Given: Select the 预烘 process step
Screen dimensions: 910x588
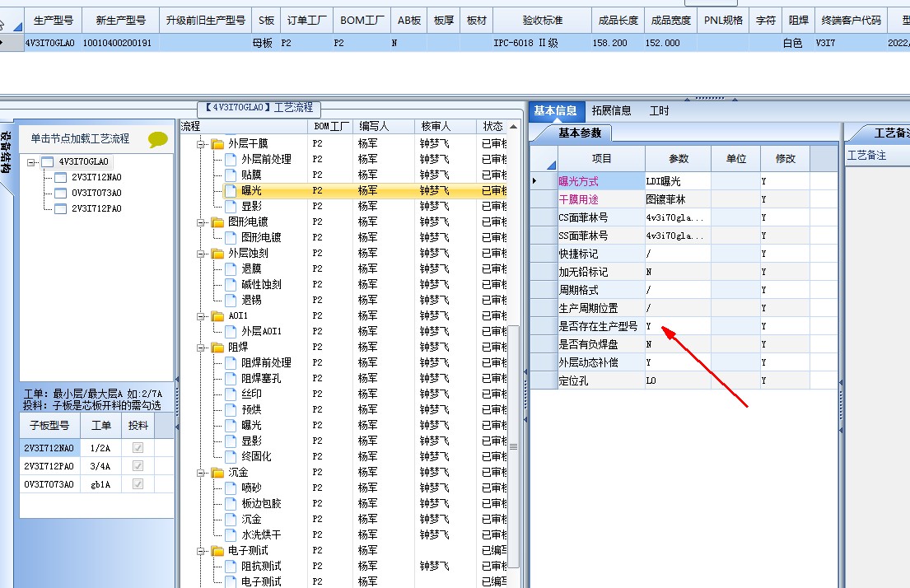Looking at the screenshot, I should point(251,410).
